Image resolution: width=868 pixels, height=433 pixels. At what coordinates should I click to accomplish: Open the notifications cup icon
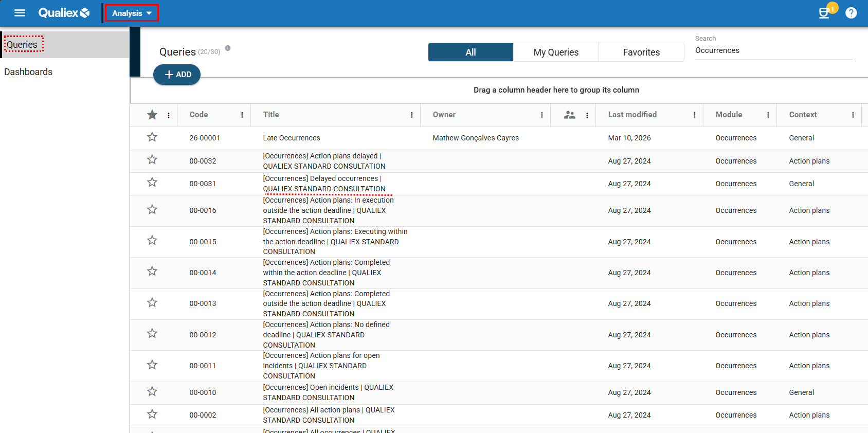point(824,13)
